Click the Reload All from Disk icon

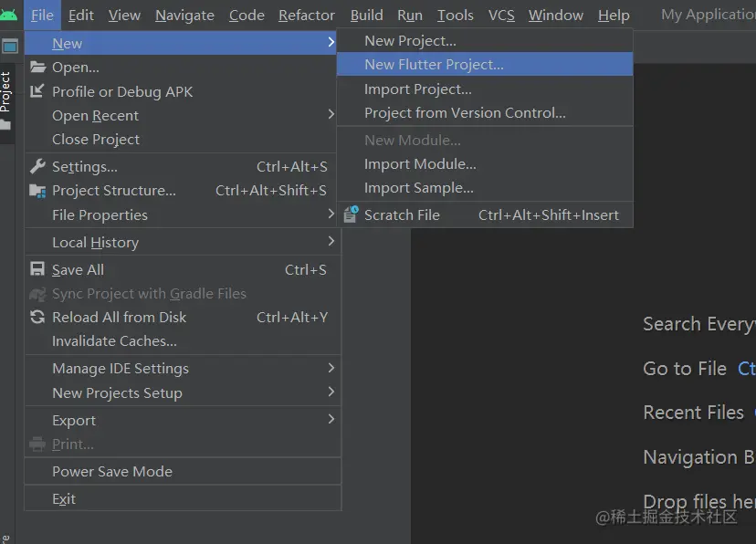tap(37, 317)
